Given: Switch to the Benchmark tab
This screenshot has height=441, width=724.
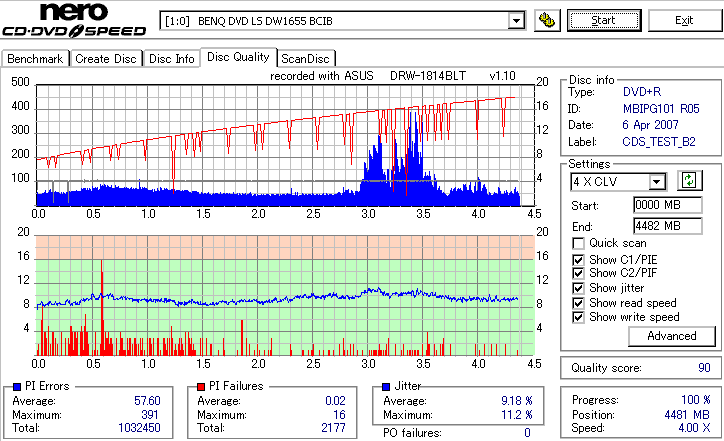Looking at the screenshot, I should click(x=35, y=59).
